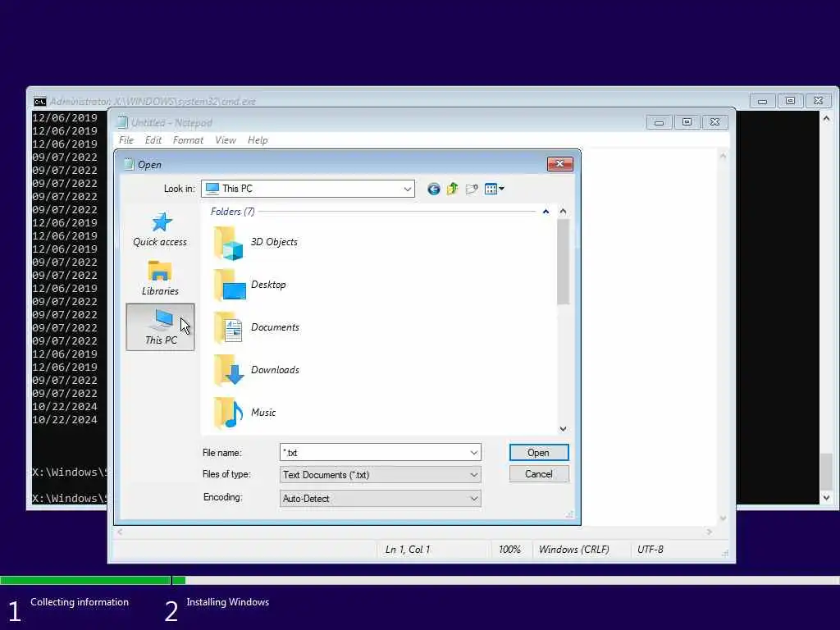
Task: Click UTF-8 in Notepad status bar
Action: [x=651, y=550]
